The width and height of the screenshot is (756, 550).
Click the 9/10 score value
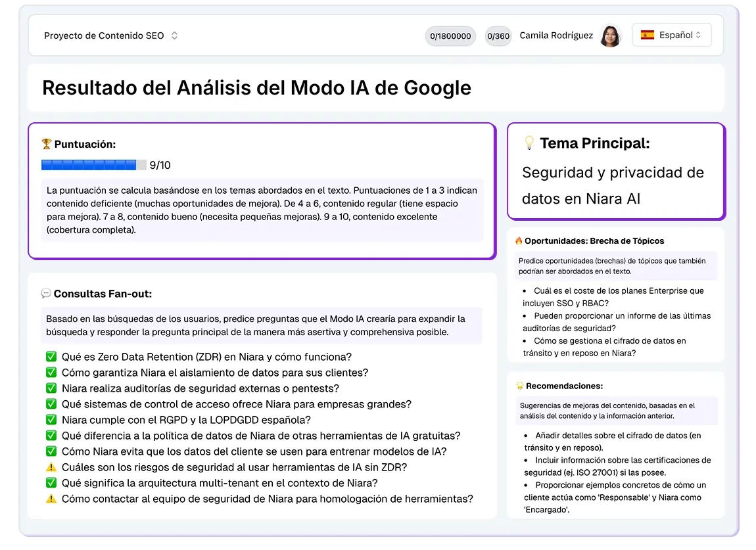click(160, 166)
